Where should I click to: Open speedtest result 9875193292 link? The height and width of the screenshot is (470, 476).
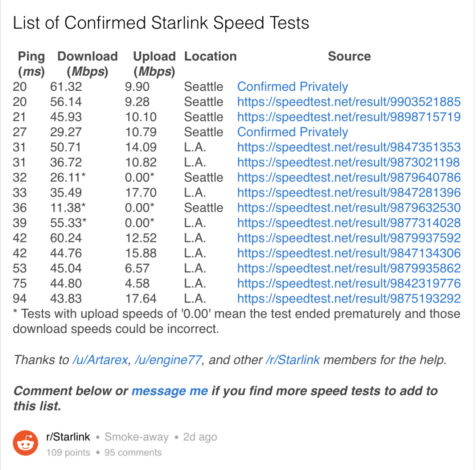point(349,298)
